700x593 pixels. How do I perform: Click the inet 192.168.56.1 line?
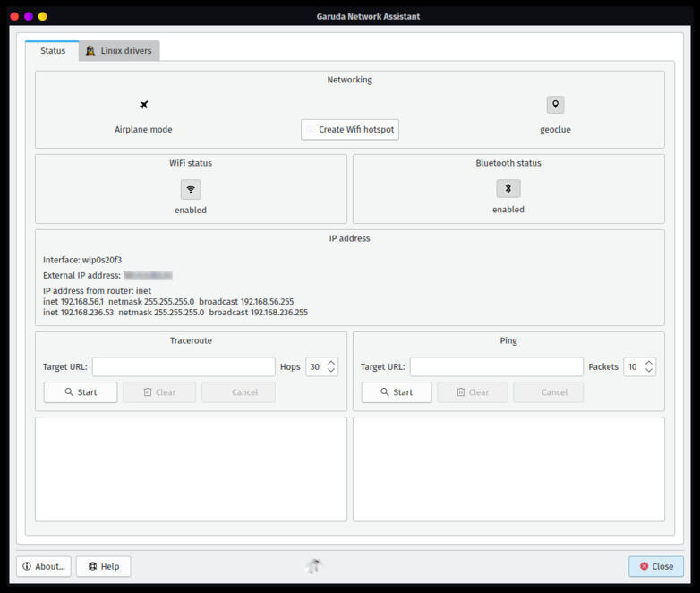pyautogui.click(x=168, y=301)
